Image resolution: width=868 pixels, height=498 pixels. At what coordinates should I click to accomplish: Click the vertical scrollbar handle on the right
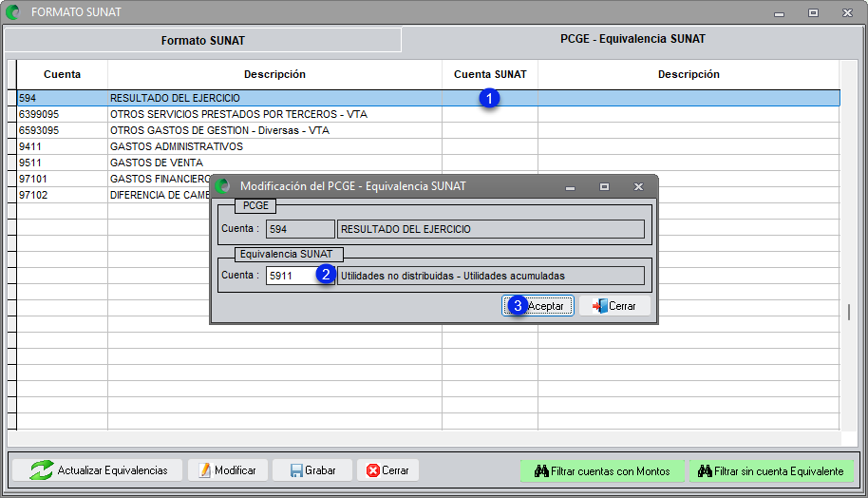(x=849, y=312)
